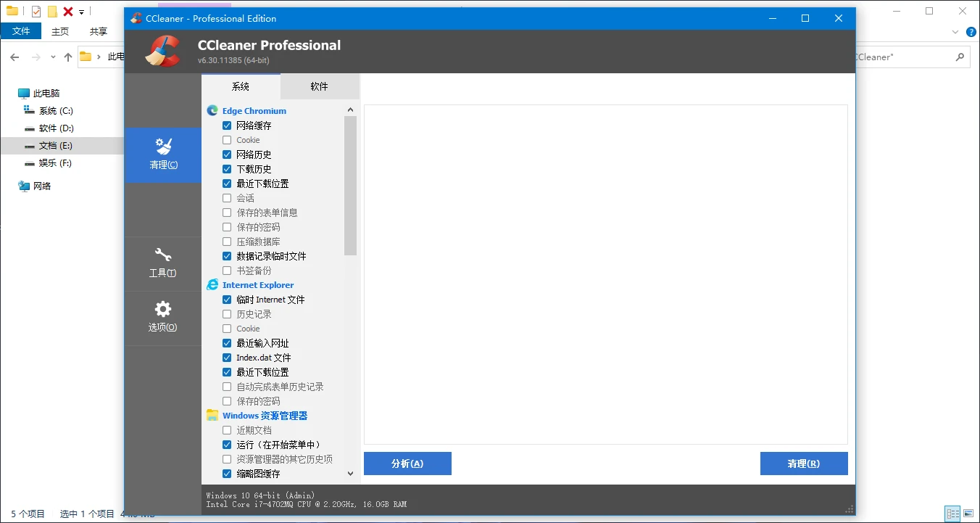Collapse the Explorer ribbon chevron
This screenshot has height=523, width=980.
point(955,31)
